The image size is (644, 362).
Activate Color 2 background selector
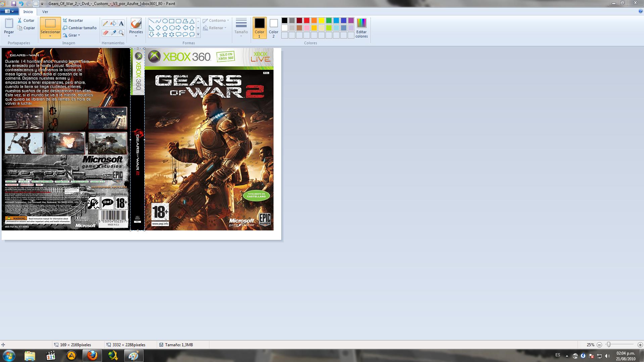tap(274, 28)
